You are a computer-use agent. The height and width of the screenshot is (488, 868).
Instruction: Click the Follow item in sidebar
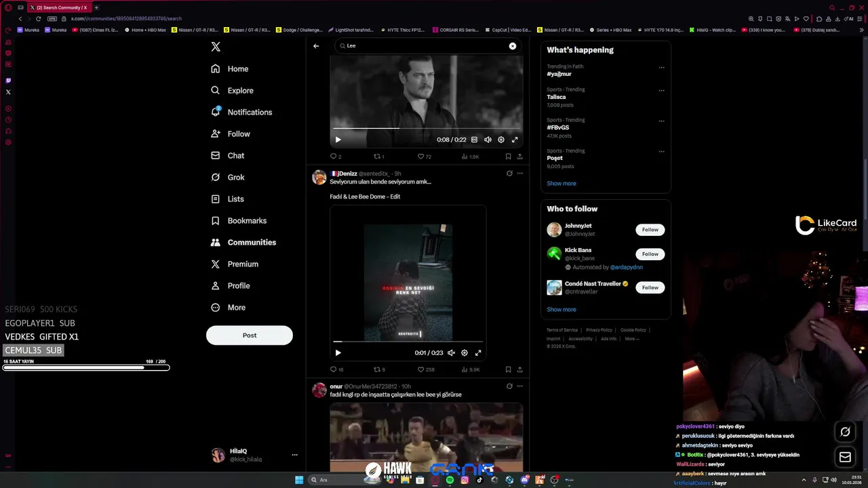point(231,134)
